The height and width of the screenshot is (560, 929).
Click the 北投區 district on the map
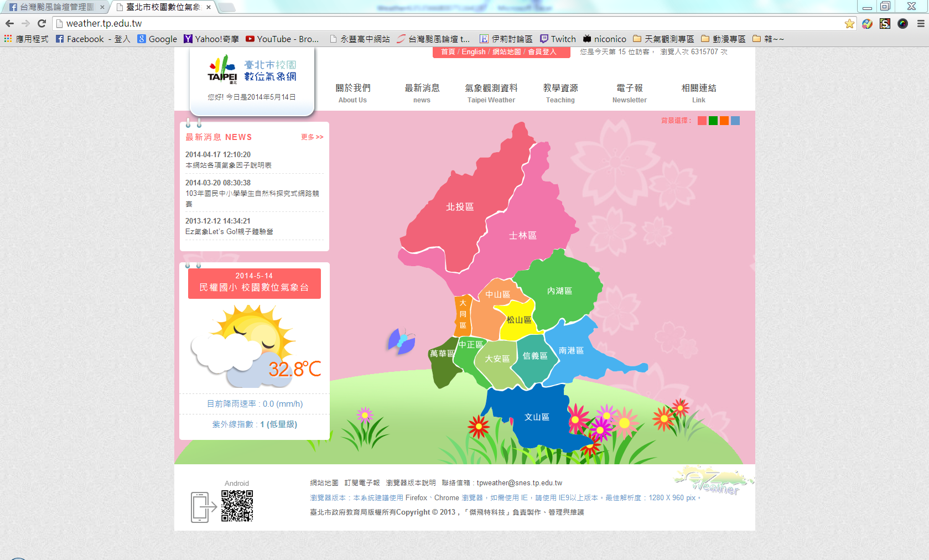tap(459, 206)
